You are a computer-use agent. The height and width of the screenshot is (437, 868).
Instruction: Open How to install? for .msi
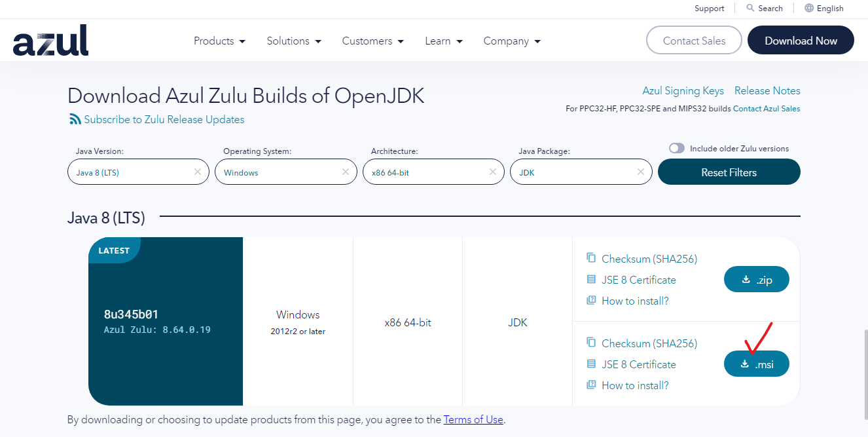pos(635,385)
